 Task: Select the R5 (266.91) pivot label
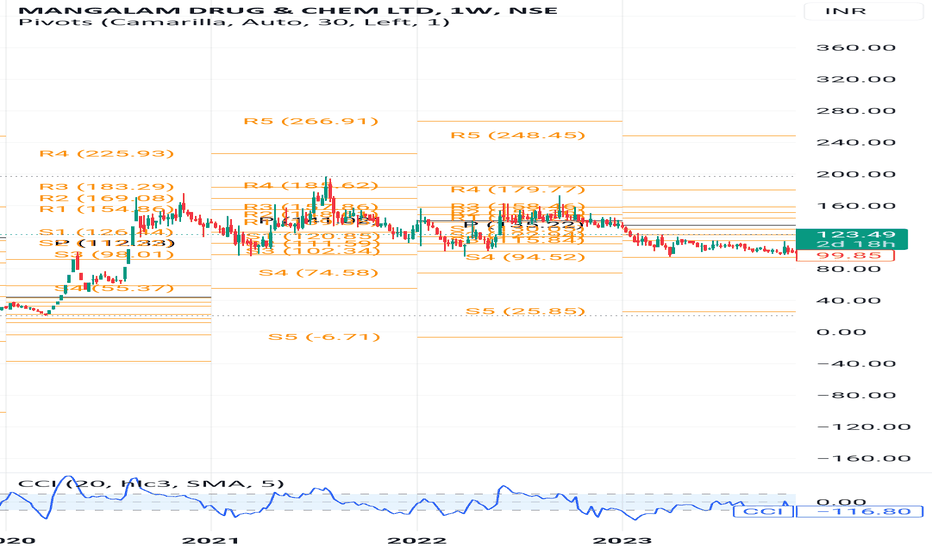(x=311, y=121)
